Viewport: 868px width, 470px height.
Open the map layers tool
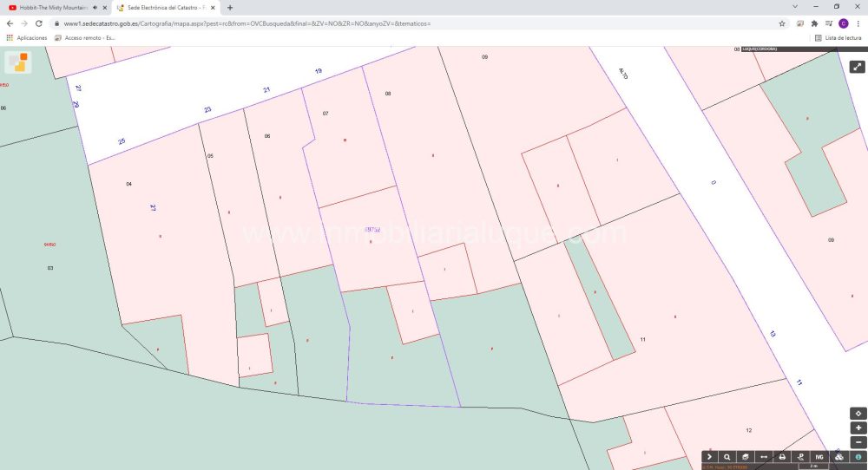746,457
